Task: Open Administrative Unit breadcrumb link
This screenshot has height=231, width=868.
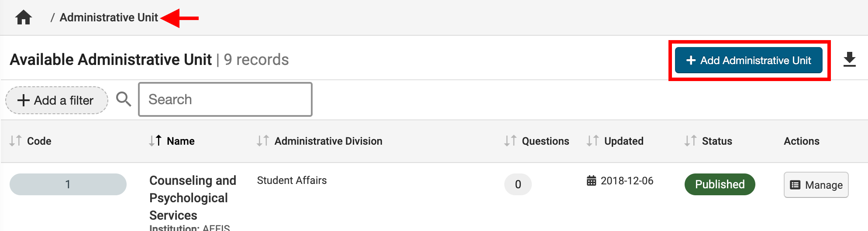Action: pyautogui.click(x=109, y=17)
